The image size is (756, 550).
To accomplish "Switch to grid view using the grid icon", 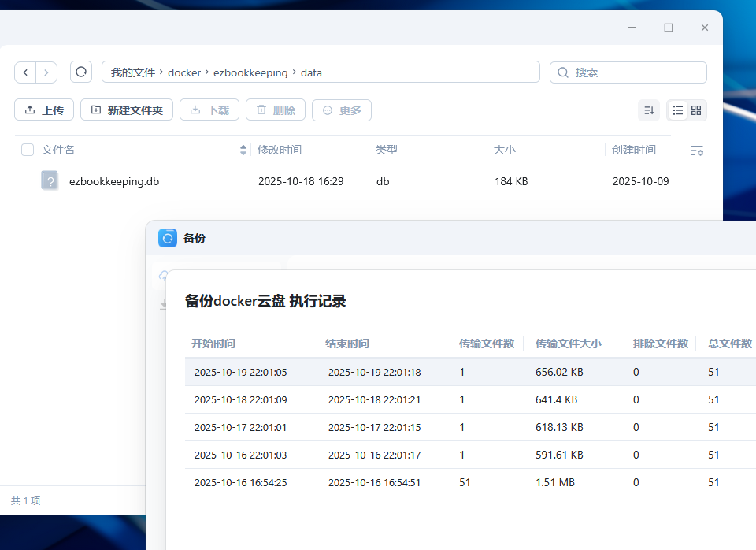I will pos(698,110).
